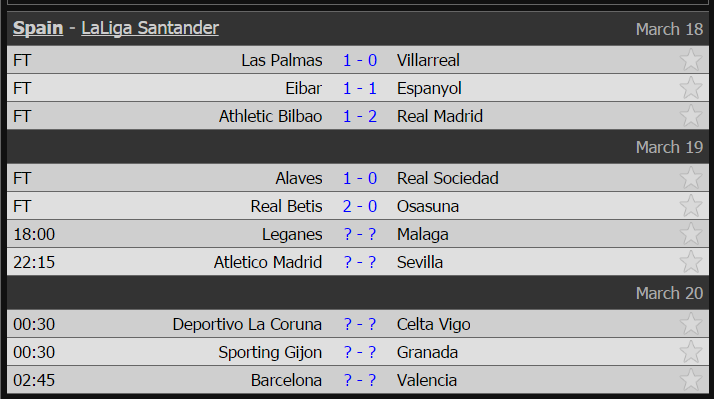Open the Spain country link
Image resolution: width=714 pixels, height=399 pixels.
38,28
